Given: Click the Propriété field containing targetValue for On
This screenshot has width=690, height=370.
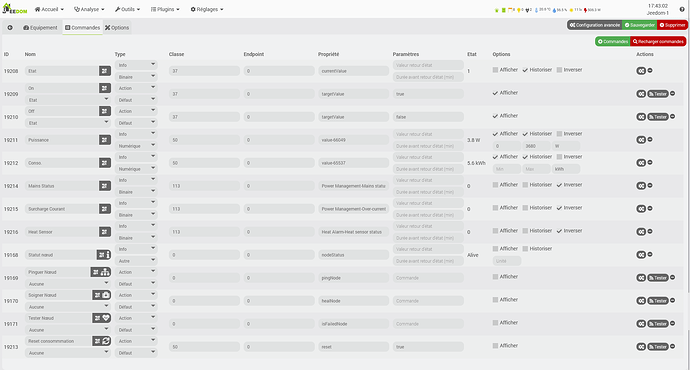Looking at the screenshot, I should (x=353, y=94).
